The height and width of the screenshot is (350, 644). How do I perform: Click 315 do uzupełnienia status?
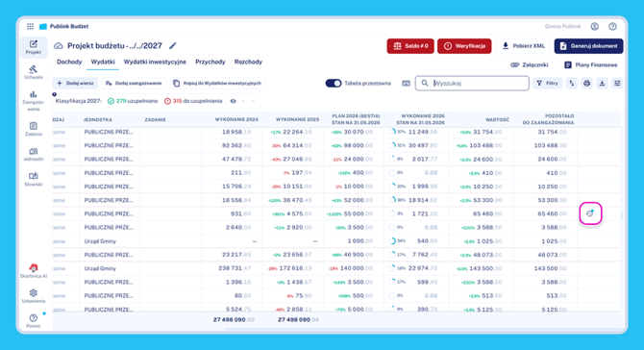(193, 101)
